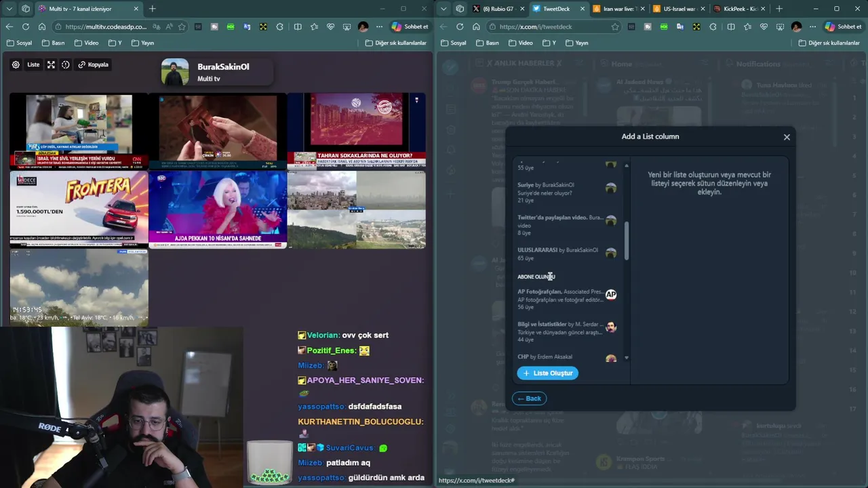Open favorites list in left browser toolbar
The height and width of the screenshot is (488, 868).
click(x=314, y=26)
